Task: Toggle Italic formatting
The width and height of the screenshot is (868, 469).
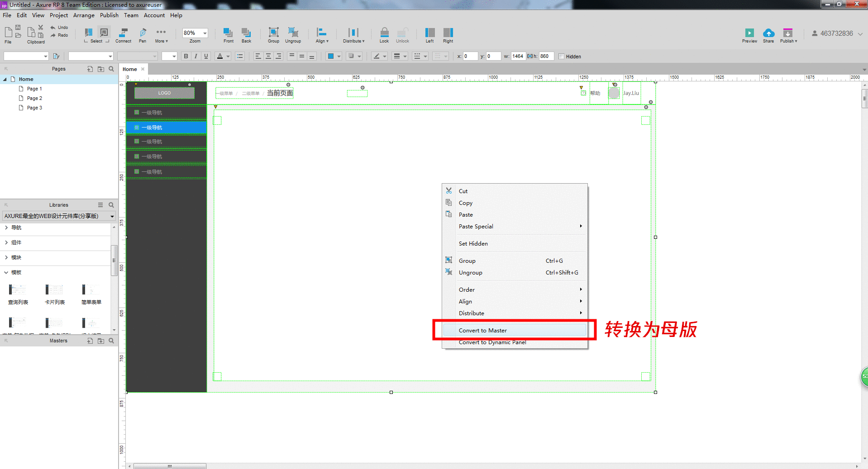Action: click(196, 57)
